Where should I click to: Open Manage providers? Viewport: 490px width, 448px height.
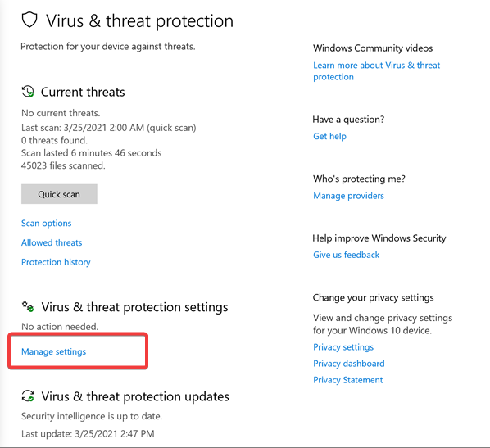point(348,196)
